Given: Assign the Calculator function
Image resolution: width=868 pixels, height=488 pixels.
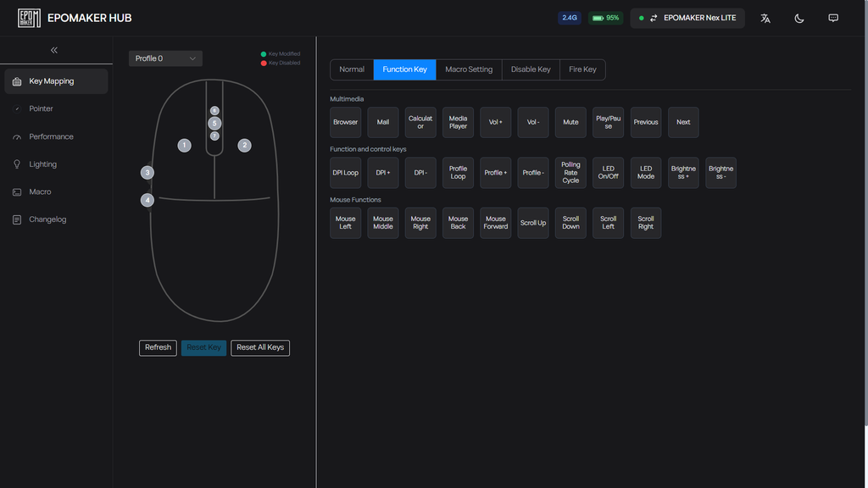Looking at the screenshot, I should click(420, 122).
